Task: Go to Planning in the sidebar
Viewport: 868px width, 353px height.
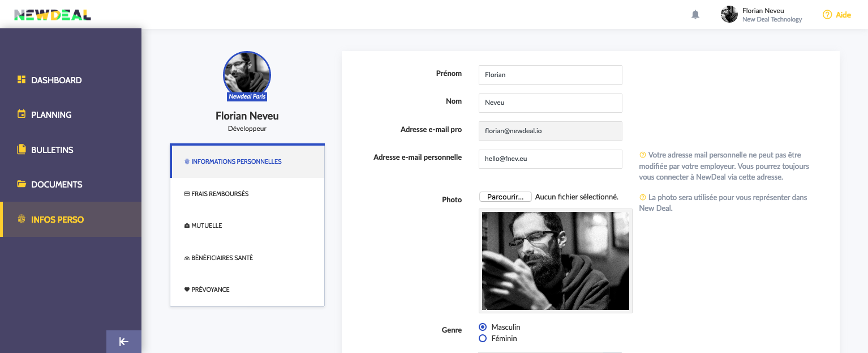Action: coord(51,114)
